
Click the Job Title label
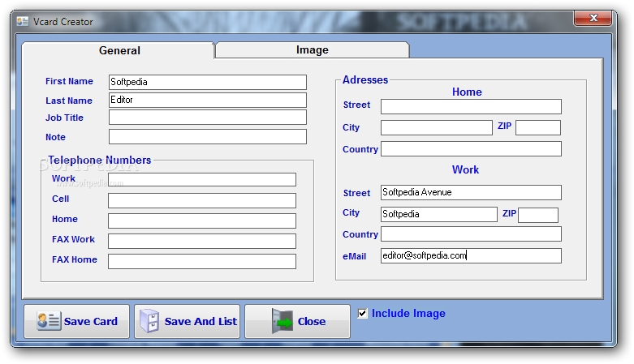pos(64,118)
